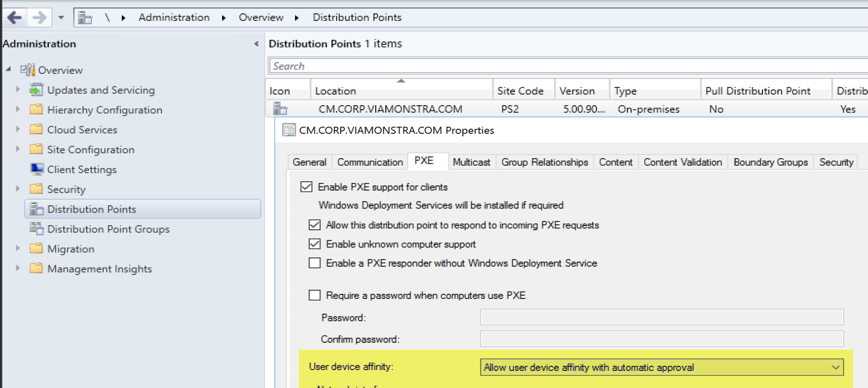Check Require a password when computers use PXE
Viewport: 868px width, 388px height.
pos(314,295)
